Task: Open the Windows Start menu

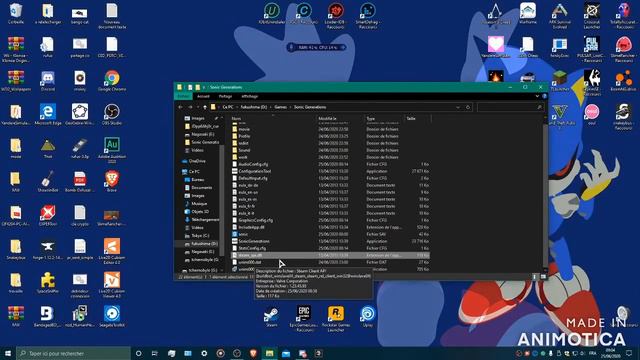Action: click(x=8, y=353)
